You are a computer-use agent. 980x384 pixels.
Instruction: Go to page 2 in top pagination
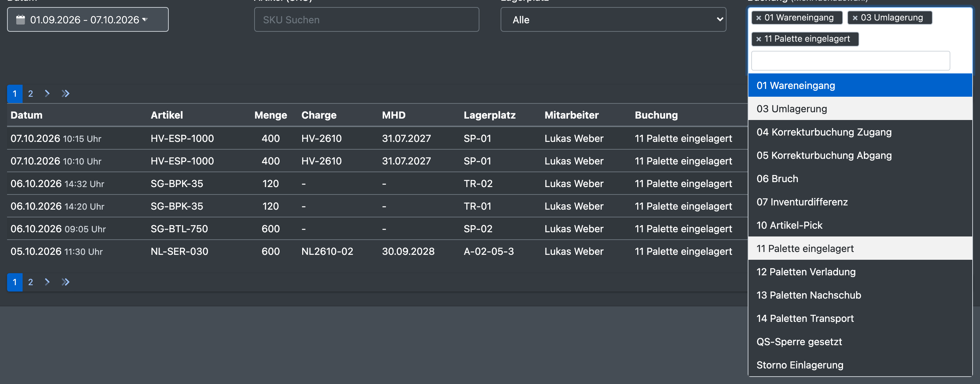click(30, 94)
